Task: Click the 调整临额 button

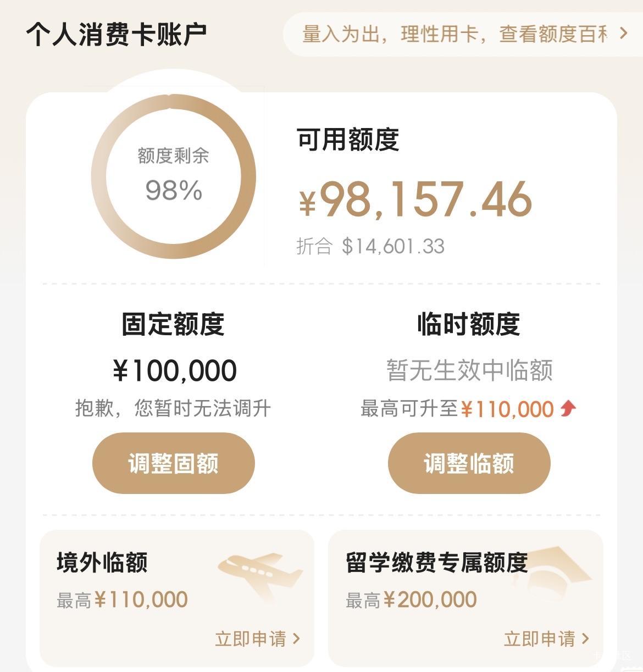Action: [x=469, y=463]
